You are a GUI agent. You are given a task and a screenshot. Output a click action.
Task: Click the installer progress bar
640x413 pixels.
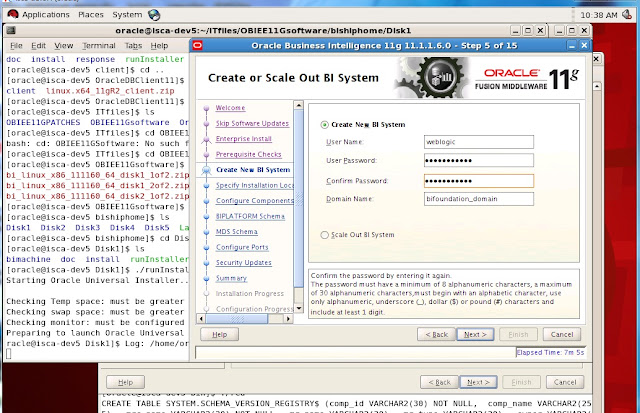pyautogui.click(x=356, y=353)
